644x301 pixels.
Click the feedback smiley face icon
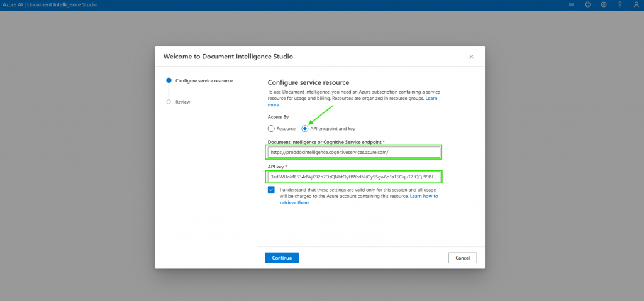(x=587, y=4)
